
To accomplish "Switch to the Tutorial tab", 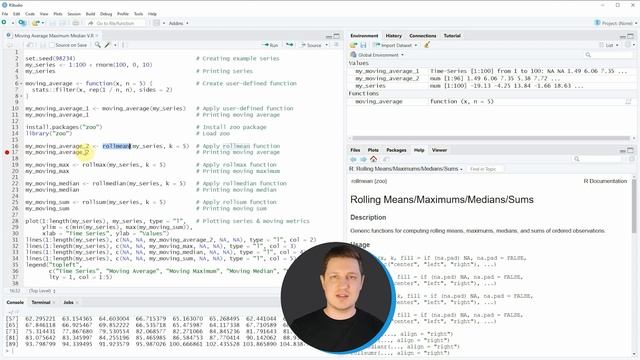I will 452,36.
